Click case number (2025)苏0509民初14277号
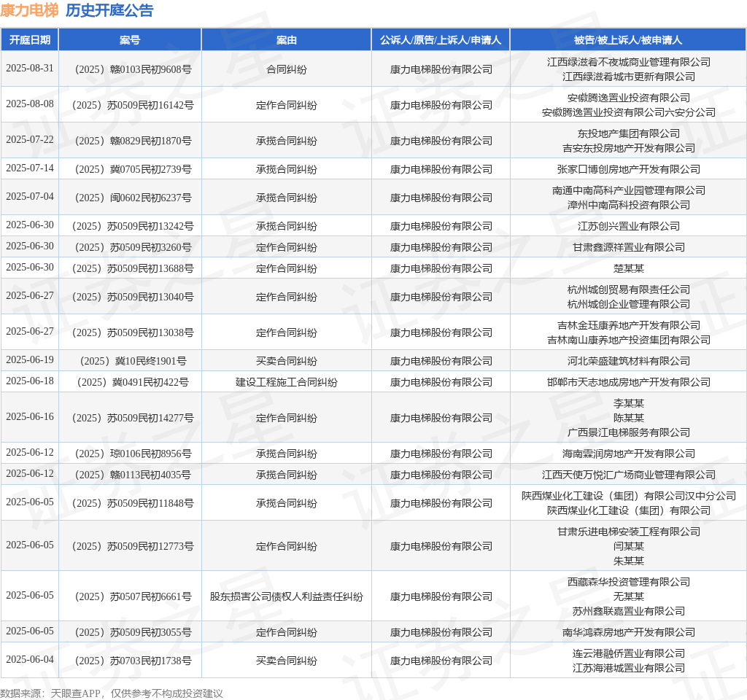Image resolution: width=747 pixels, height=700 pixels. pos(133,418)
